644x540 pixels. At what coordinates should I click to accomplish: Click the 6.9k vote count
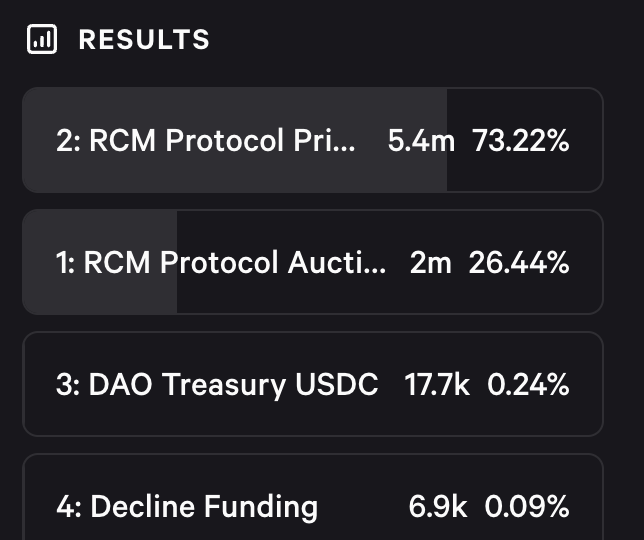pos(438,507)
